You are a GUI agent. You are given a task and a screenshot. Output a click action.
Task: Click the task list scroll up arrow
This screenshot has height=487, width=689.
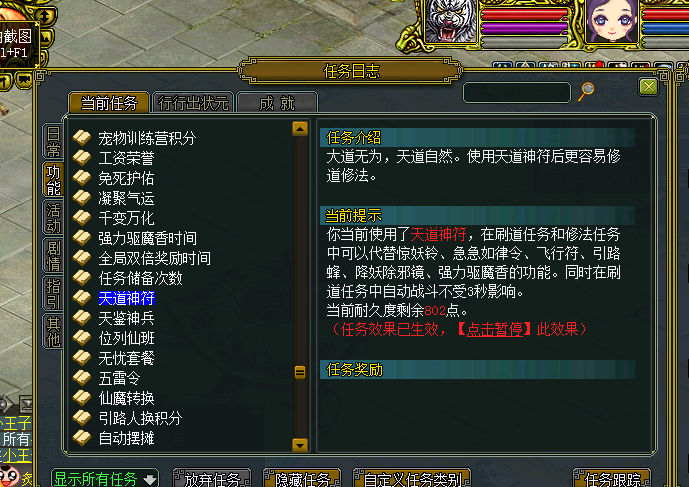click(x=300, y=129)
